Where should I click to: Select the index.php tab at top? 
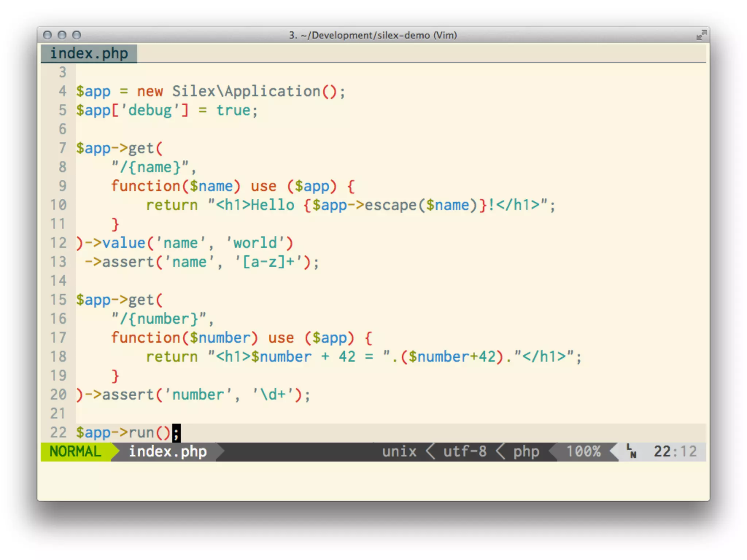click(89, 54)
